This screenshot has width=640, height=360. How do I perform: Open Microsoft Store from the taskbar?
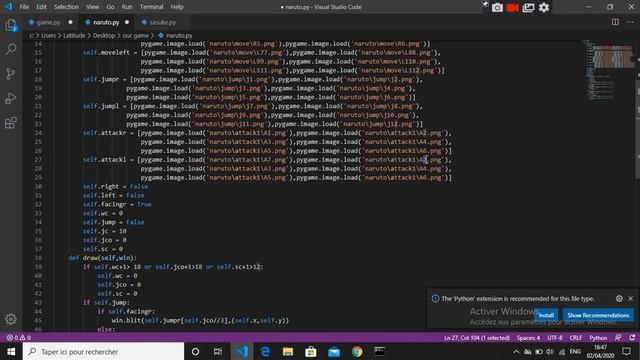click(x=311, y=351)
